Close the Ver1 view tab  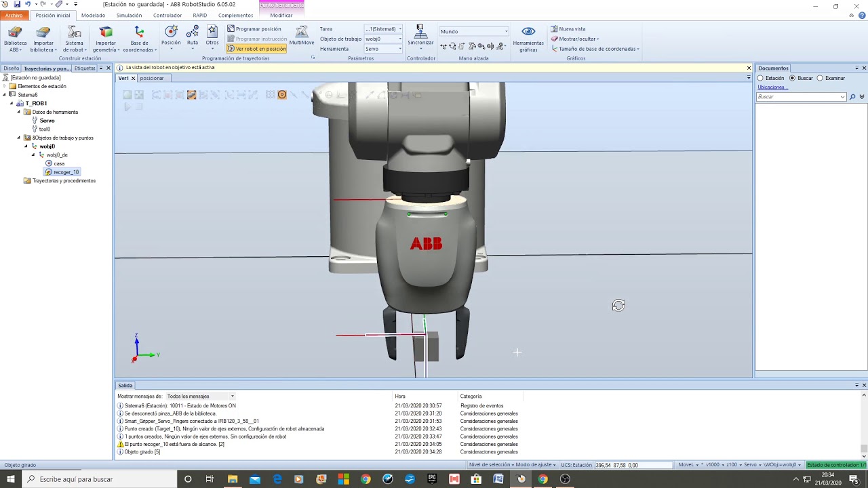[x=133, y=79]
